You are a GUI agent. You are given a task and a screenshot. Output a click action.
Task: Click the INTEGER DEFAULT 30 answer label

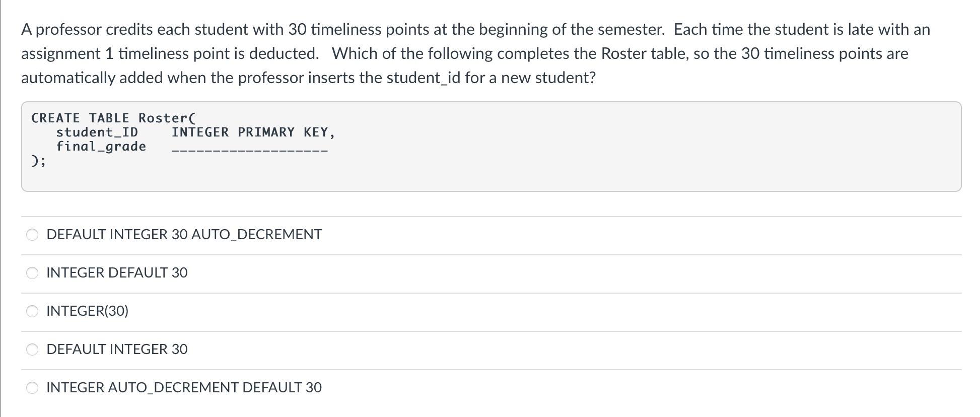[x=116, y=272]
